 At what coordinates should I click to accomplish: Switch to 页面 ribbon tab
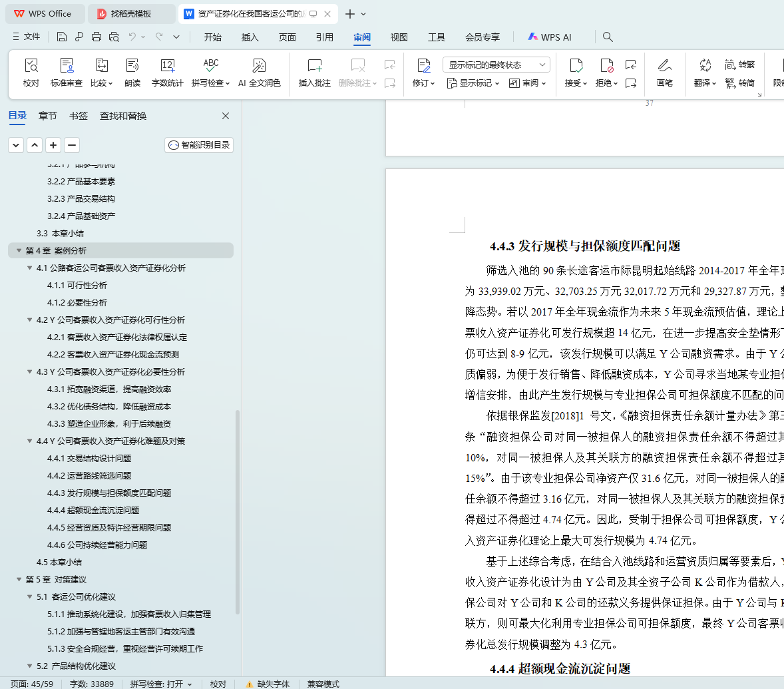click(287, 37)
